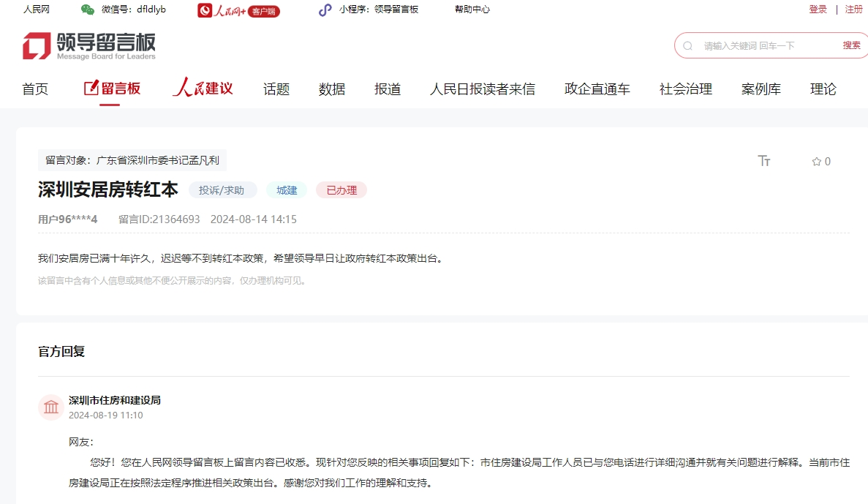The image size is (868, 504).
Task: Click the font size Tт icon
Action: (x=764, y=161)
